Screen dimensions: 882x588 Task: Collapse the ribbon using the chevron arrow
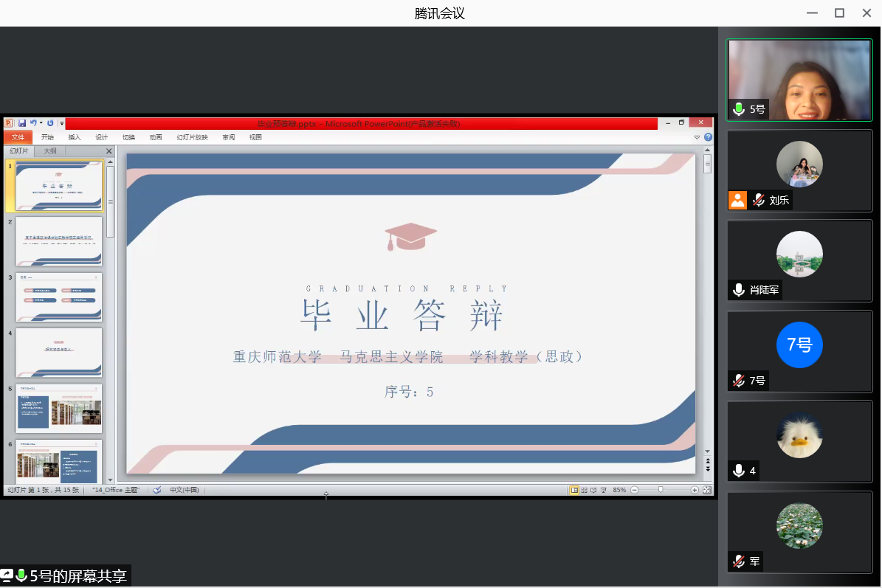click(697, 137)
